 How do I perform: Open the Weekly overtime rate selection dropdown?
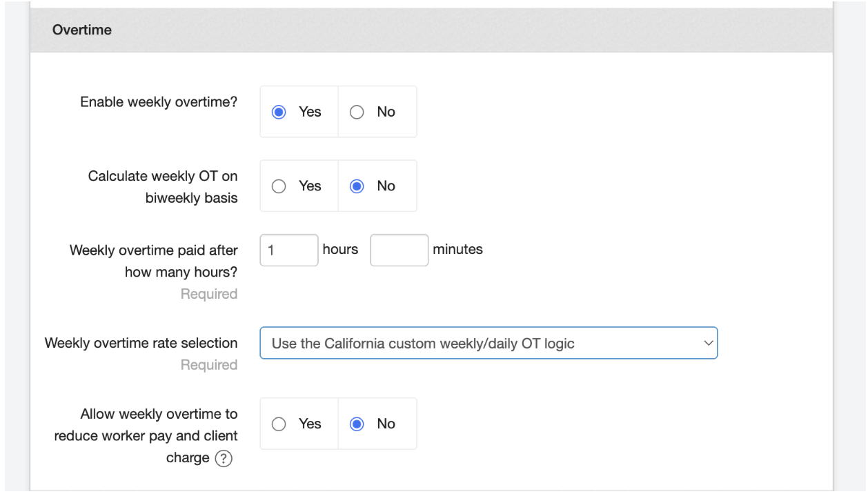[x=488, y=343]
